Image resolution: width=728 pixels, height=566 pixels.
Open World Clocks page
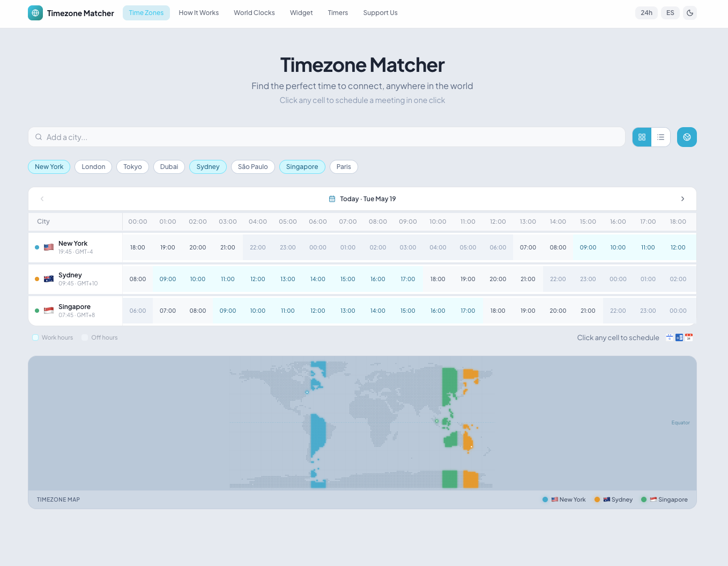[x=254, y=13]
